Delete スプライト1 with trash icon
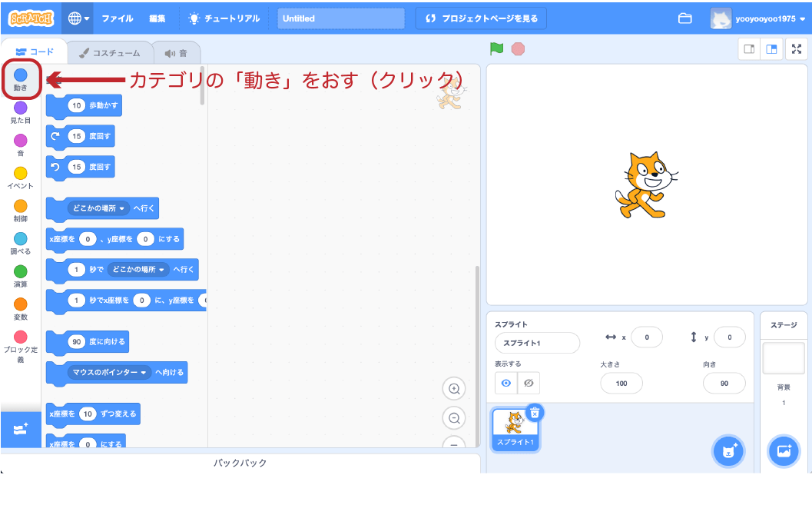 coord(535,413)
